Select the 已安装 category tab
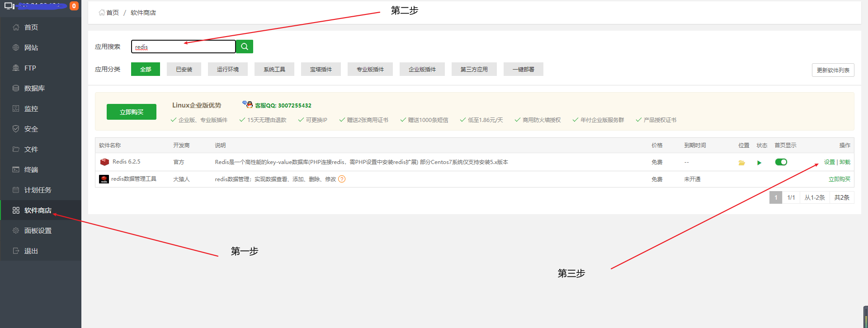The image size is (868, 328). click(x=184, y=69)
